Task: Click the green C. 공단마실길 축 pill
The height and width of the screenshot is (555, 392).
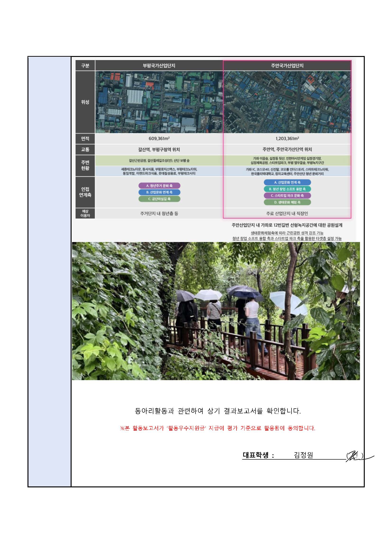Action: coord(159,199)
